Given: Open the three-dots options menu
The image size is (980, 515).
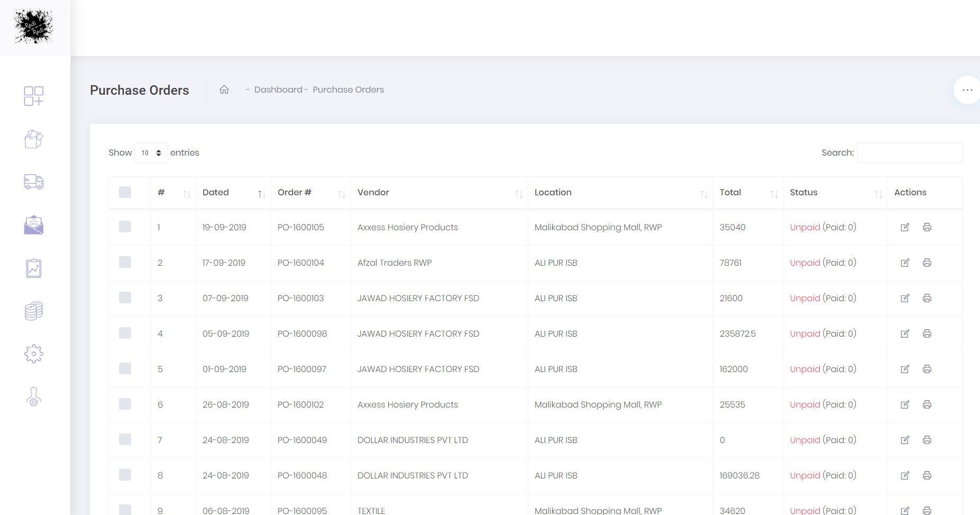Looking at the screenshot, I should point(967,90).
